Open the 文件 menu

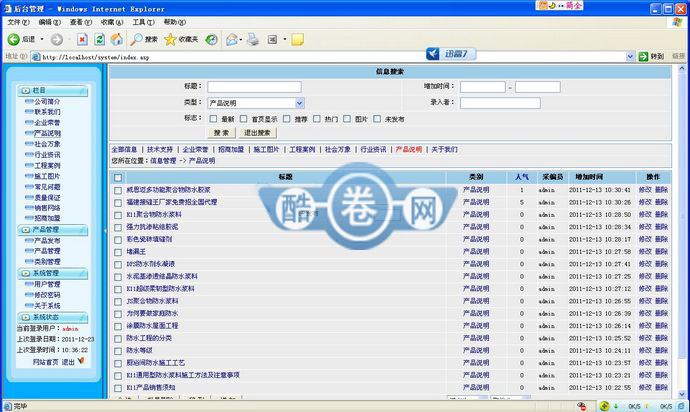(18, 22)
